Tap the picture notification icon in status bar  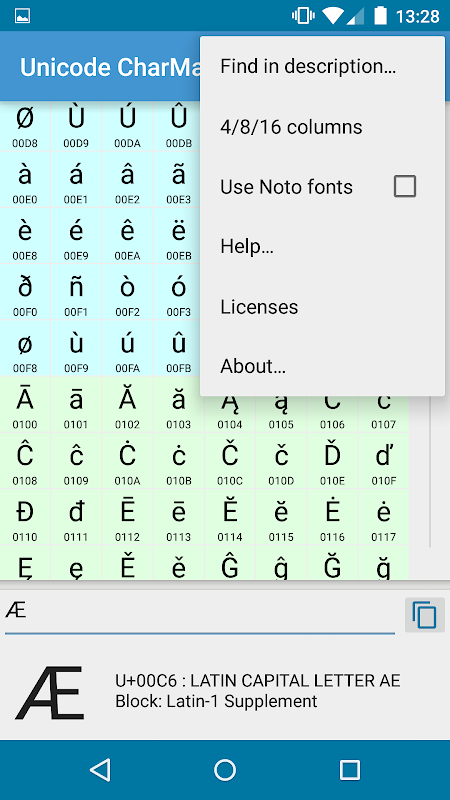22,16
